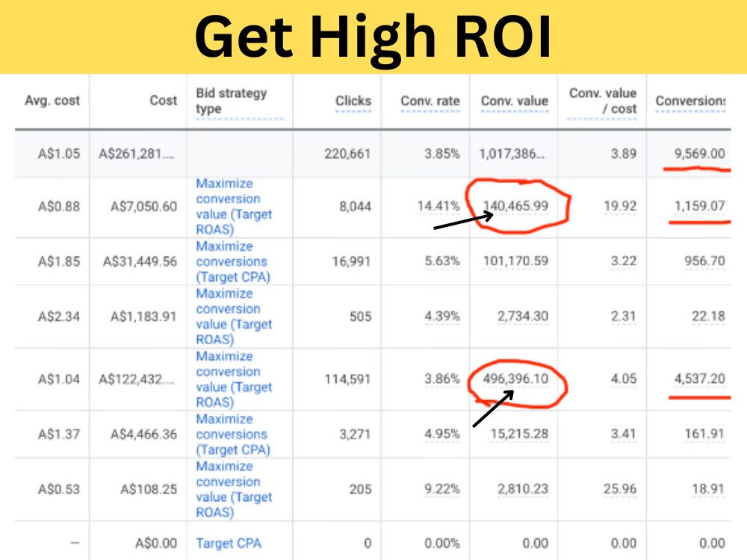Click the A$4,466.36 cost cell
The height and width of the screenshot is (560, 747).
click(x=144, y=435)
